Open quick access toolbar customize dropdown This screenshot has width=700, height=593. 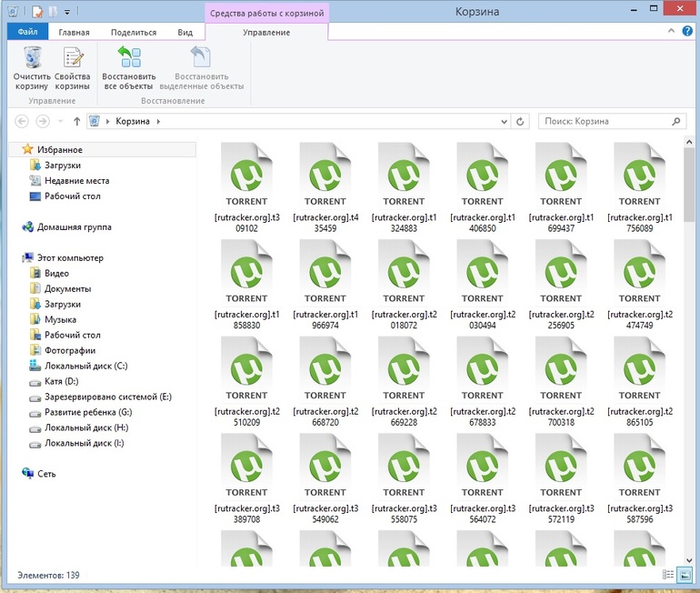click(67, 12)
